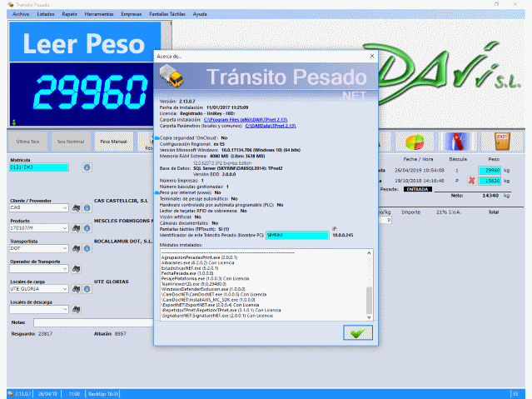532x399 pixels.
Task: Click the truck icon in About dialog
Action: pyautogui.click(x=172, y=76)
